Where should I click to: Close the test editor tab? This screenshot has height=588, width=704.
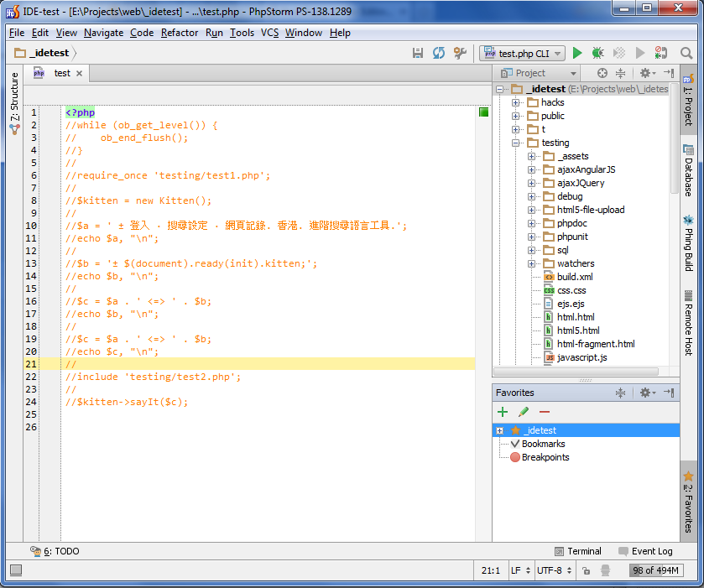pyautogui.click(x=79, y=73)
